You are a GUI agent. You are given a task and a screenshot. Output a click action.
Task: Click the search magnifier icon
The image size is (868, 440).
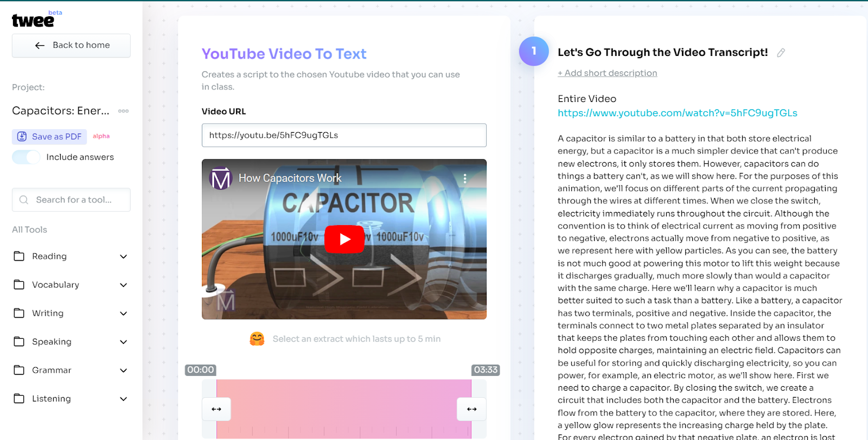[24, 200]
